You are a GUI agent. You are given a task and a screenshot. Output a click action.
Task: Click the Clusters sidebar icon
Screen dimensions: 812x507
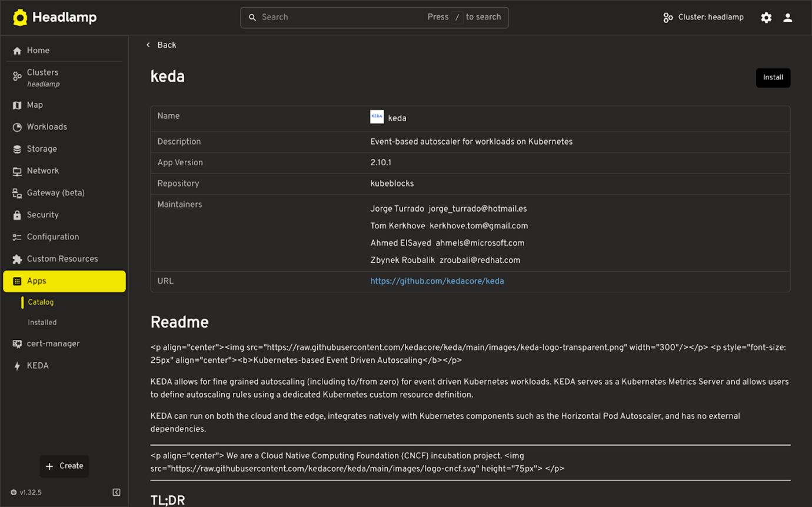coord(17,76)
